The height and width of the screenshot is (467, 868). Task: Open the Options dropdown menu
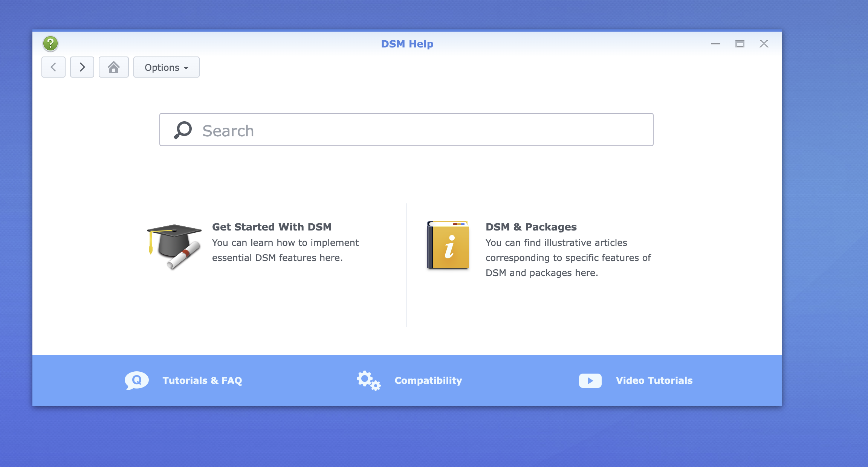click(x=167, y=67)
